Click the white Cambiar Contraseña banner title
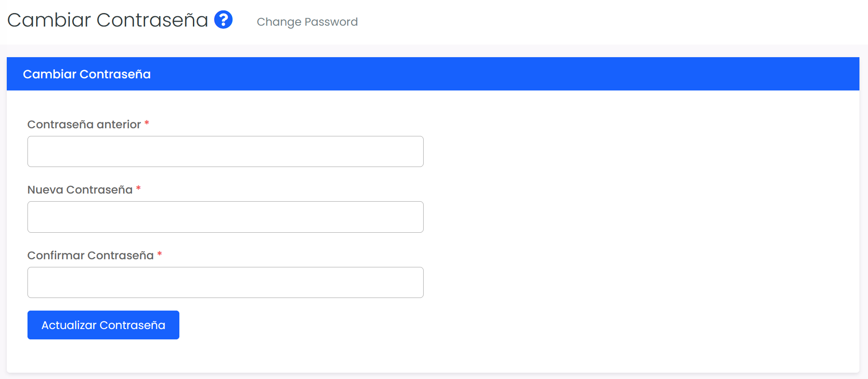868x379 pixels. pyautogui.click(x=87, y=74)
